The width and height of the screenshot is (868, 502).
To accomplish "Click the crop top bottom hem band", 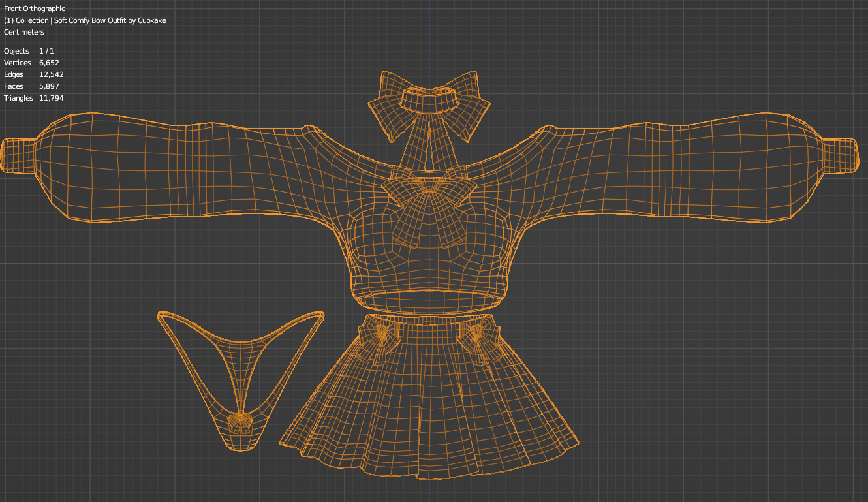I will coord(428,300).
